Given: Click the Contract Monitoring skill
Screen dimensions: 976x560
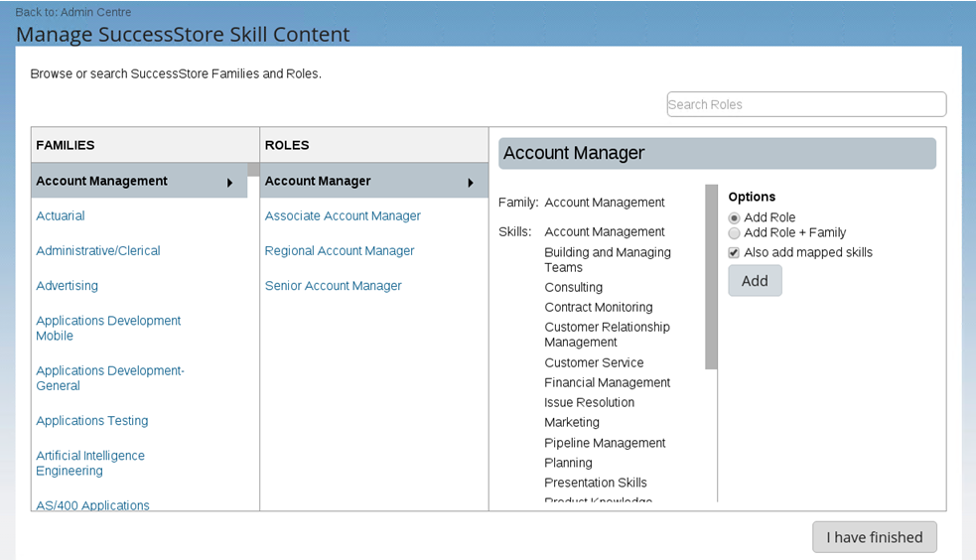Looking at the screenshot, I should (598, 308).
